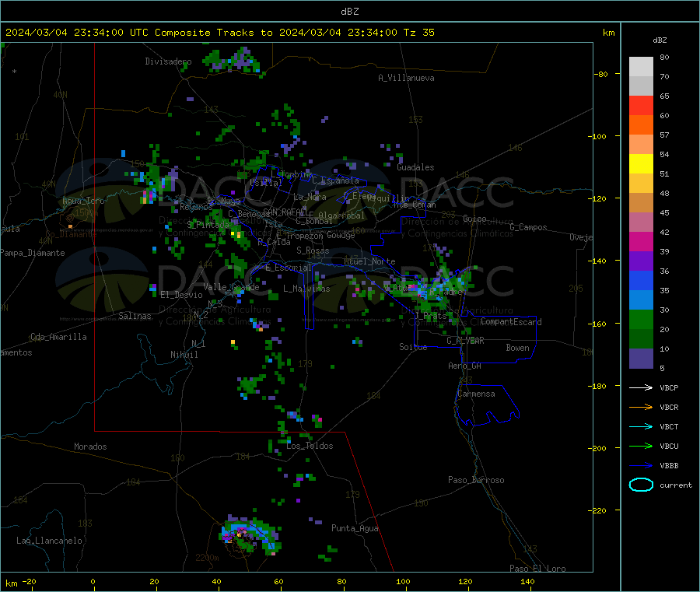The width and height of the screenshot is (700, 592).
Task: Click the El_Desvio map label
Action: [181, 295]
